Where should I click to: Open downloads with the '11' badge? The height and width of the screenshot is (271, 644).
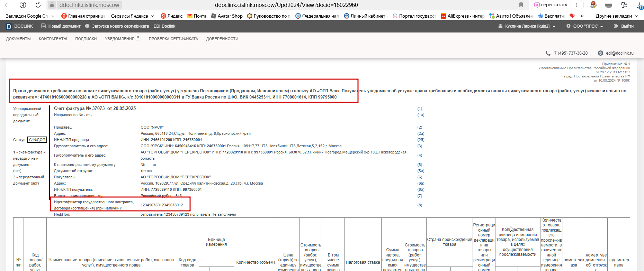tap(640, 5)
